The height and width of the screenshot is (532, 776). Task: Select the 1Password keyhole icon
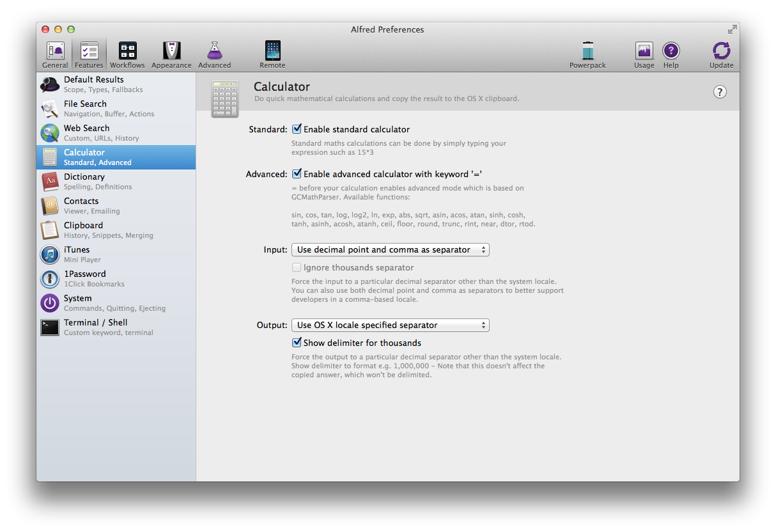pyautogui.click(x=50, y=279)
